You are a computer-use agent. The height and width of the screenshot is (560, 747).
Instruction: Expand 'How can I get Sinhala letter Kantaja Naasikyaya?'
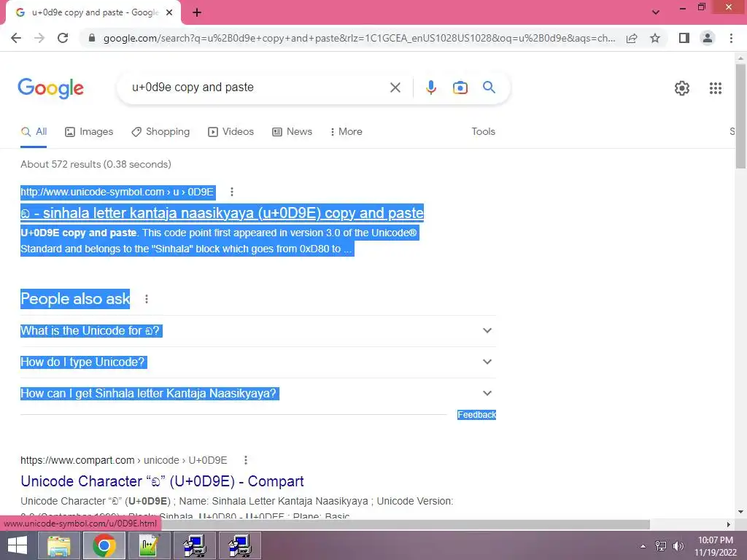coord(258,393)
